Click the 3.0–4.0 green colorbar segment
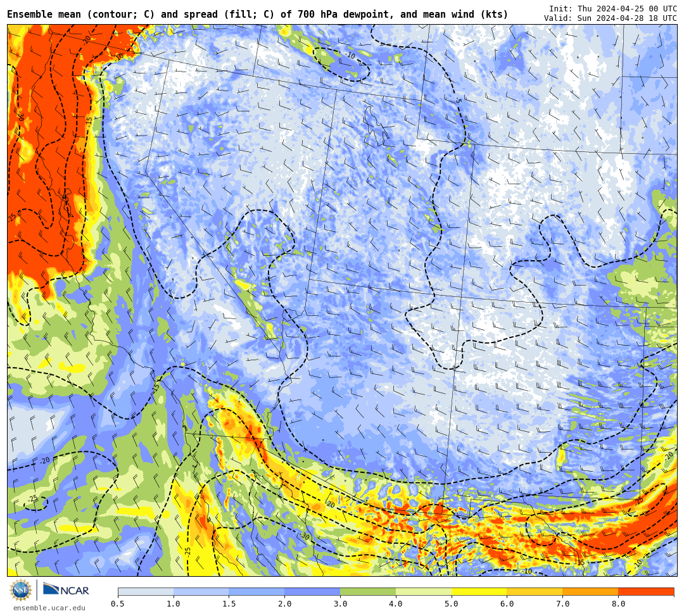Viewport: 684px width, 616px height. coord(368,591)
